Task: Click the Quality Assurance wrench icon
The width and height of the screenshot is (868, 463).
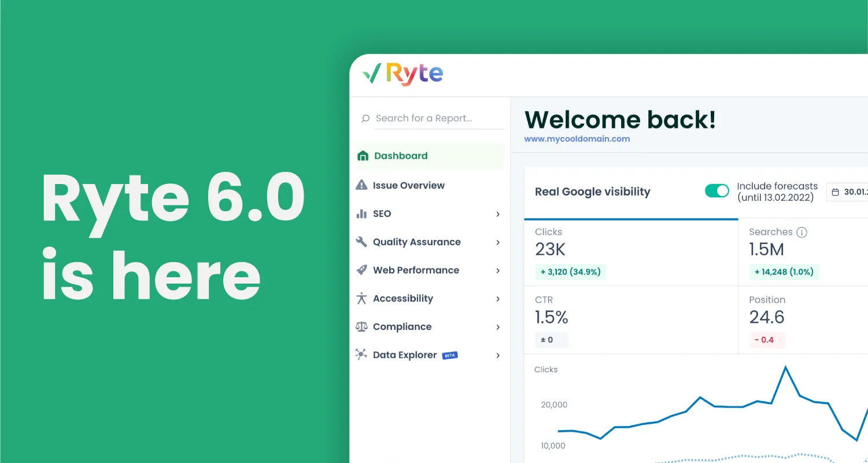Action: click(361, 242)
